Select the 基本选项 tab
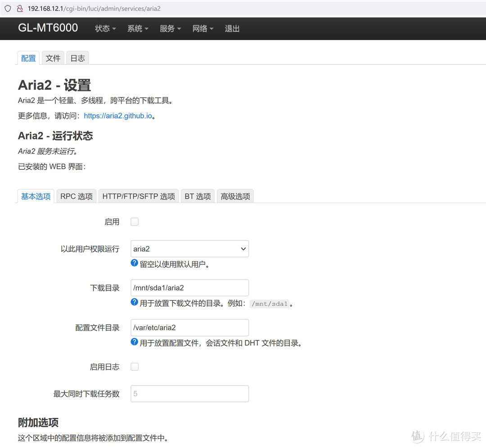Image resolution: width=486 pixels, height=448 pixels. pyautogui.click(x=36, y=196)
